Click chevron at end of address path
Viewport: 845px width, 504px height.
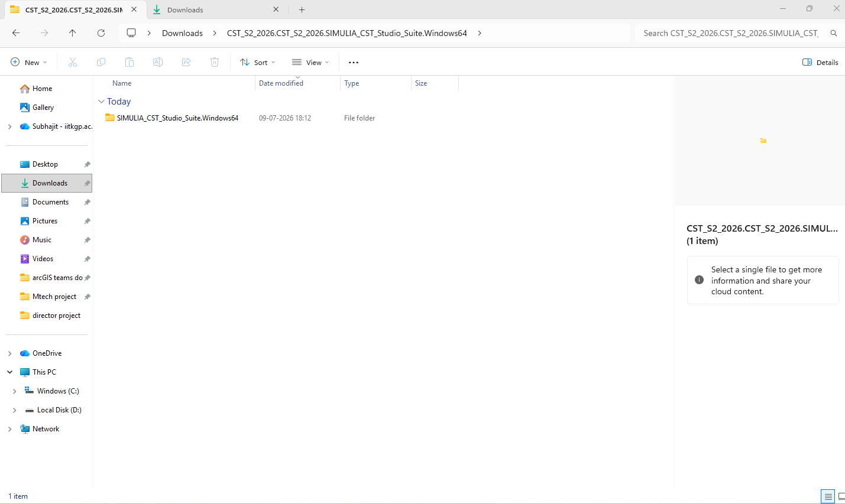[x=480, y=33]
